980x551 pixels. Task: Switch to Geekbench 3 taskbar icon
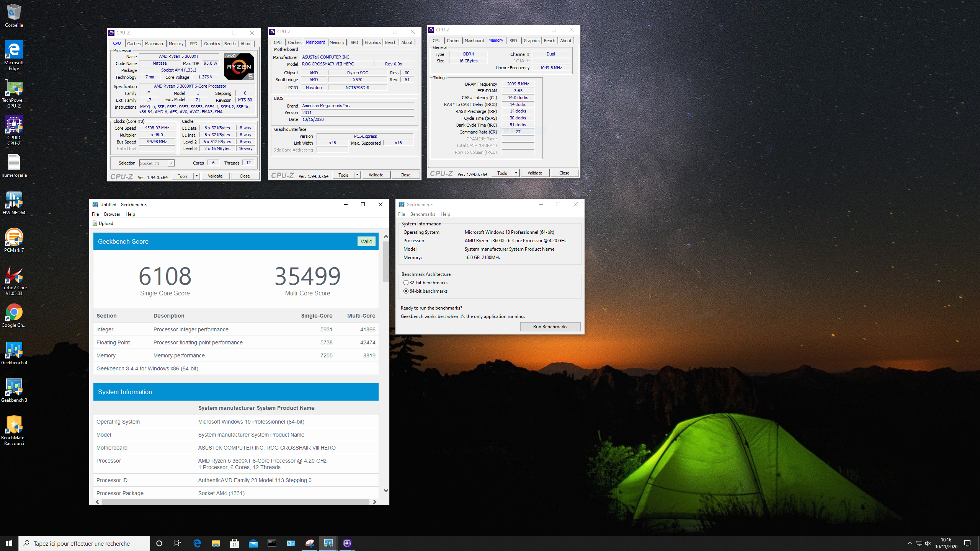(x=328, y=543)
